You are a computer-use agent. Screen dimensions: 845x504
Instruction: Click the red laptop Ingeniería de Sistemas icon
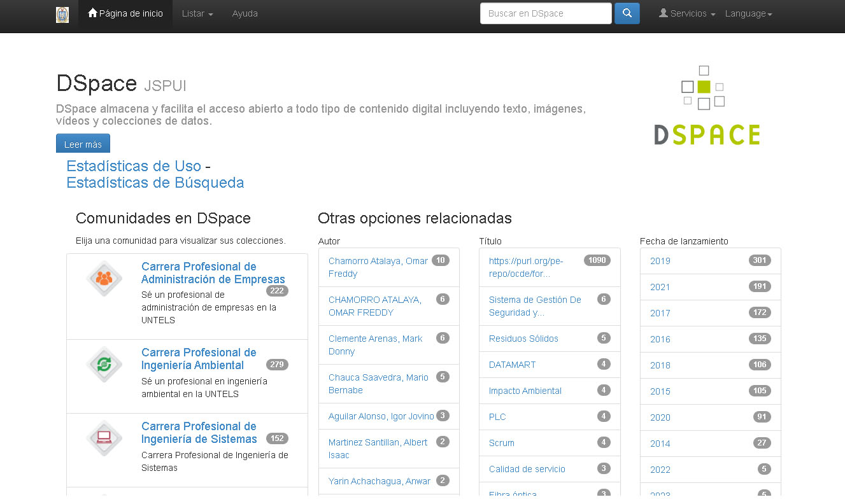point(104,438)
